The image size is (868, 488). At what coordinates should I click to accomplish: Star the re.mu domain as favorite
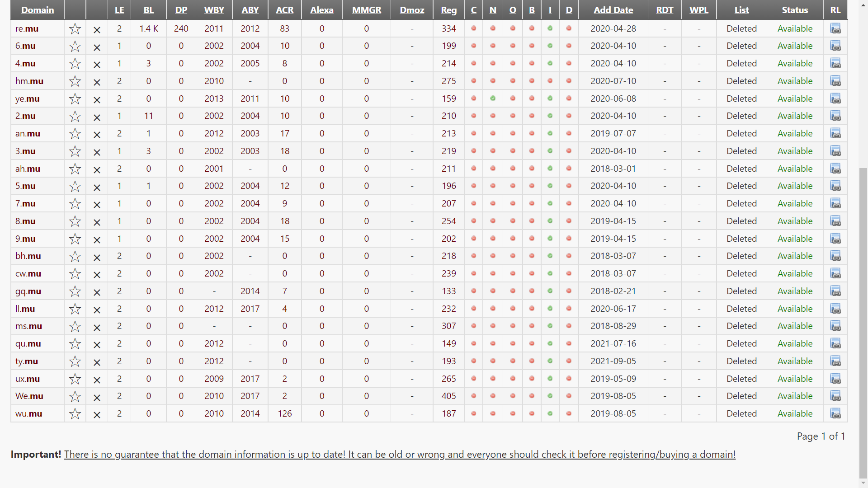75,29
